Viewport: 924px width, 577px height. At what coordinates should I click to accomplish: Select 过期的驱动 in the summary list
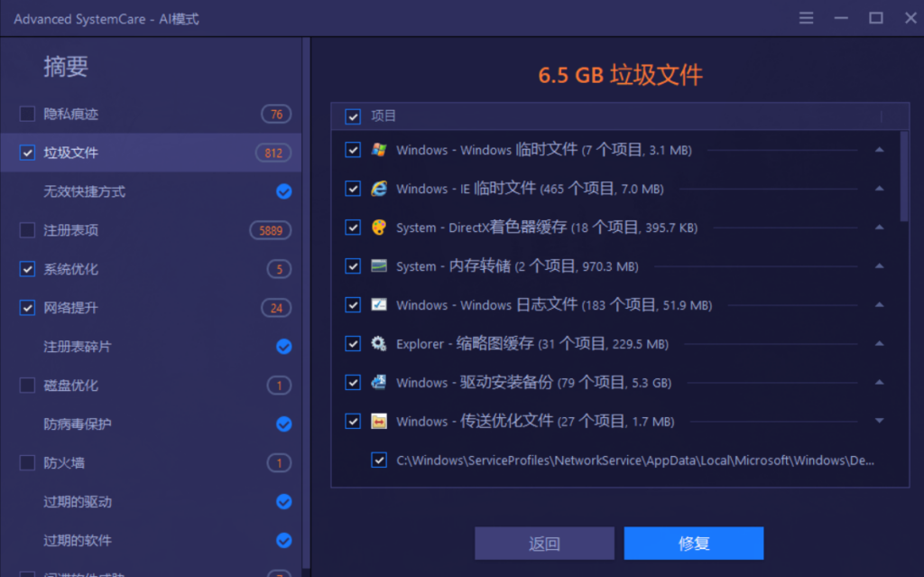coord(78,502)
